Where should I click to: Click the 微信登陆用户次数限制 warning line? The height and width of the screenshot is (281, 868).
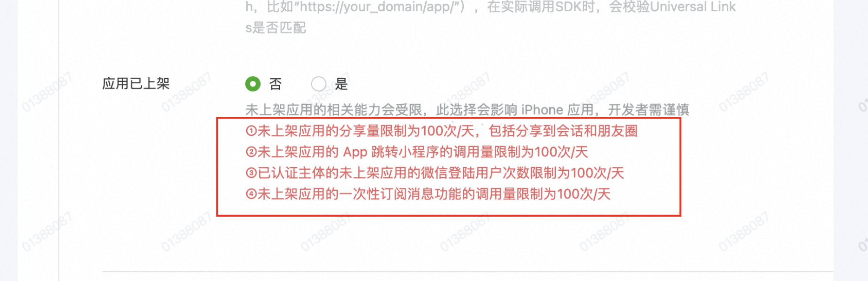[434, 173]
